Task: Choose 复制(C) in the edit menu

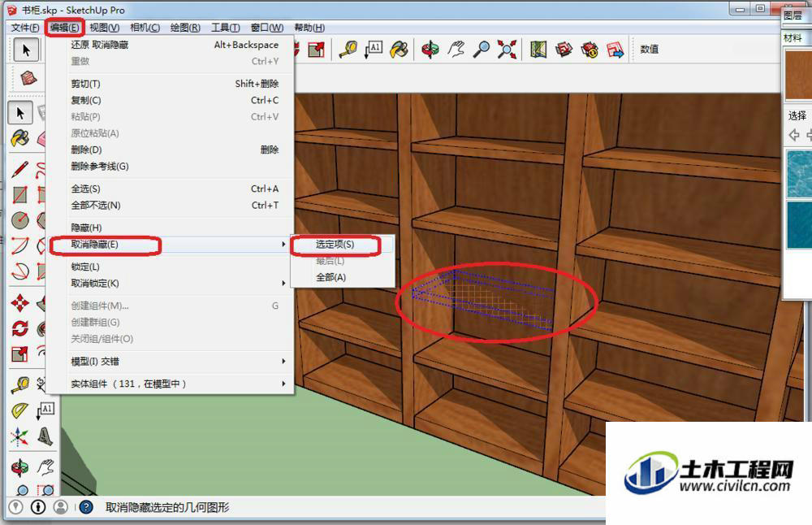Action: pos(170,100)
